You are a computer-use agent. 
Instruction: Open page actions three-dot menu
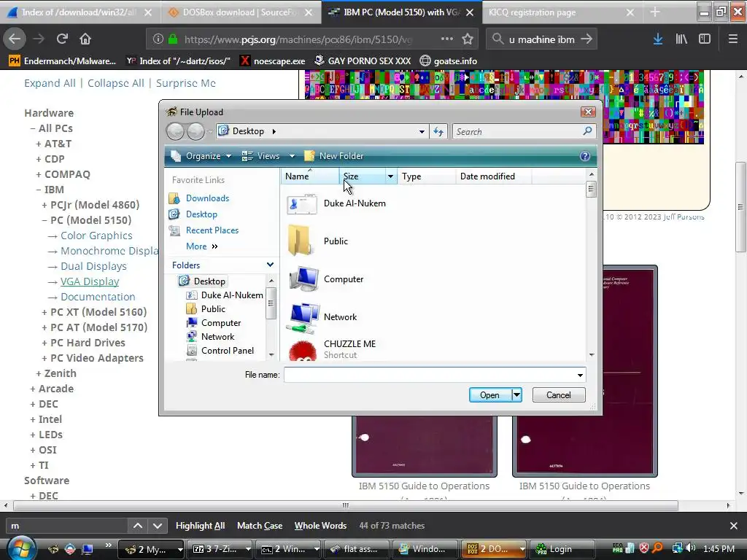[447, 39]
